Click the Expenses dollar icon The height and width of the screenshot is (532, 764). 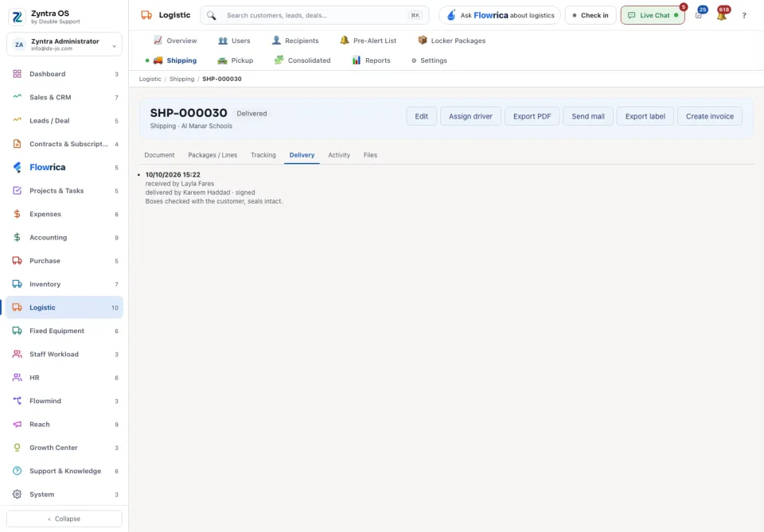tap(17, 214)
